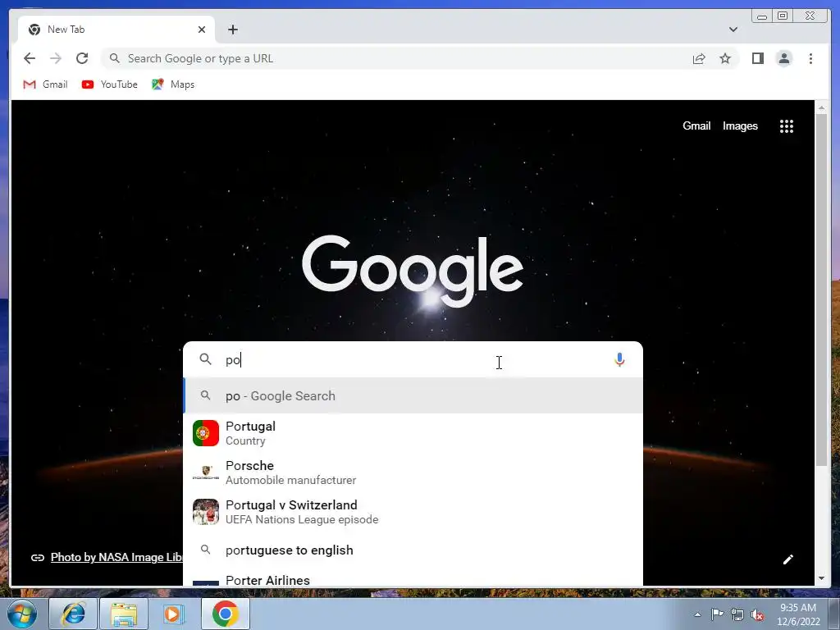The width and height of the screenshot is (840, 630).
Task: Reload the current page
Action: [x=82, y=58]
